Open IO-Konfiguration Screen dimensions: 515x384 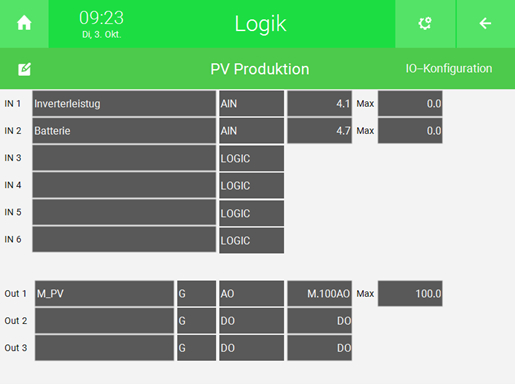click(449, 68)
